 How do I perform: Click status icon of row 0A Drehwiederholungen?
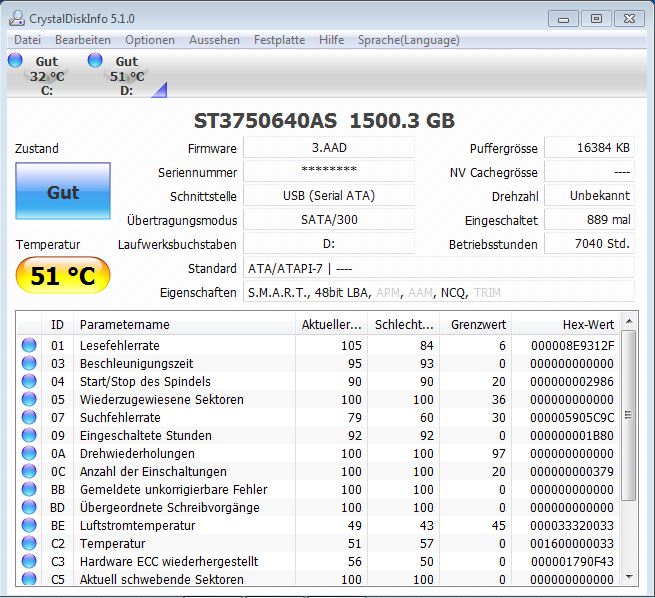click(29, 453)
